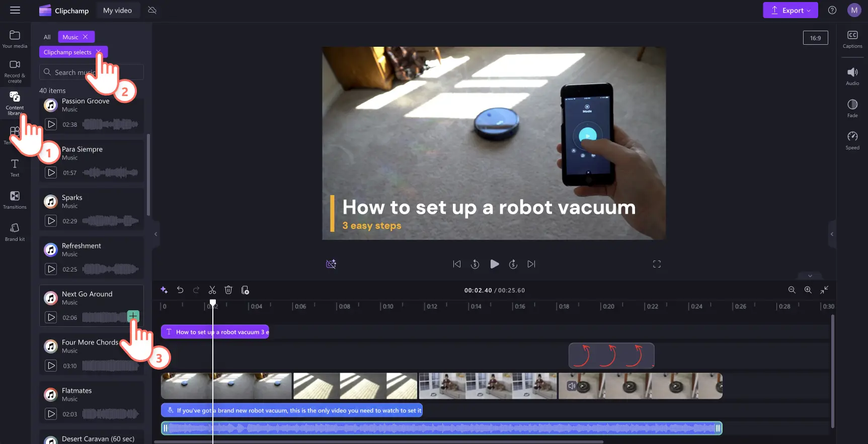This screenshot has width=868, height=444.
Task: Skip to the start of video
Action: 457,264
